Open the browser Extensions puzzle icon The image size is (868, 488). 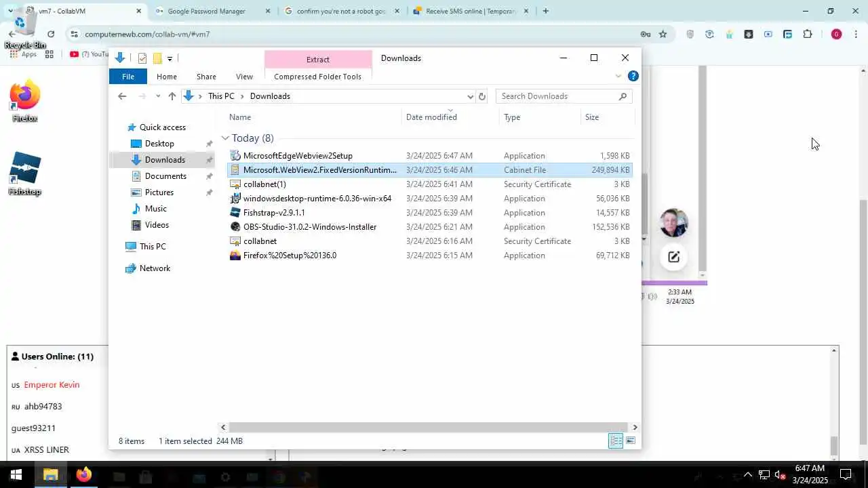tap(807, 34)
